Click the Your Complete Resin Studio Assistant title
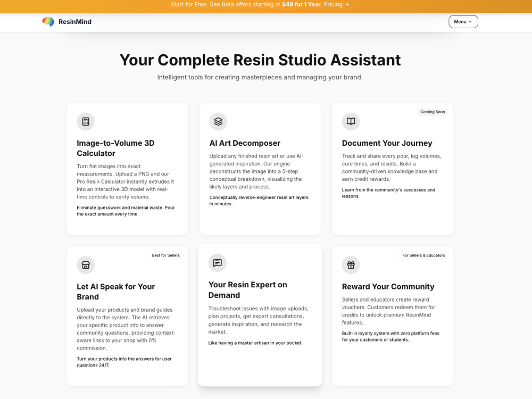 pos(260,60)
